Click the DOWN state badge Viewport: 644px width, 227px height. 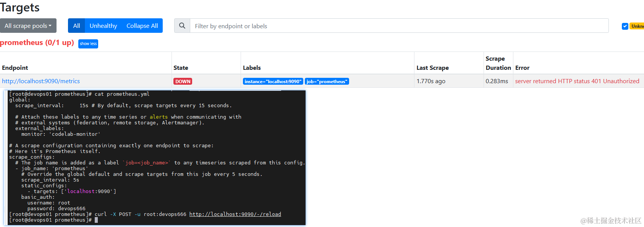pyautogui.click(x=183, y=81)
